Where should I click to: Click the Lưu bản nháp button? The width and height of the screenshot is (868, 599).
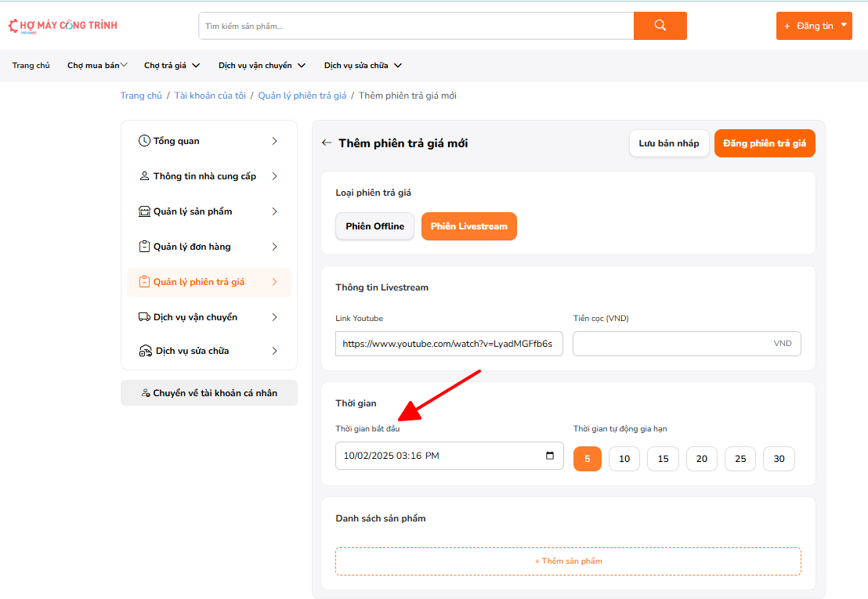coord(669,143)
